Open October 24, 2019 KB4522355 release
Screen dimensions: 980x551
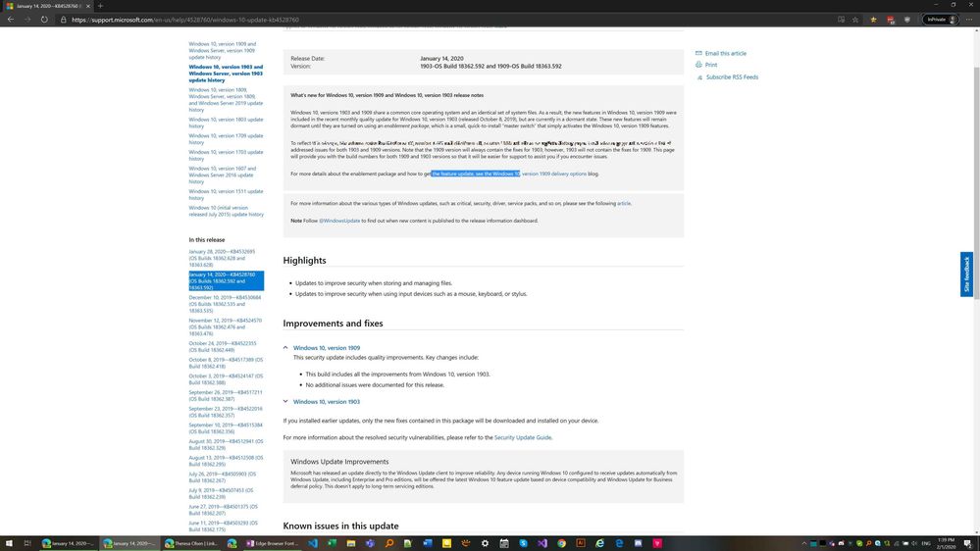click(223, 346)
